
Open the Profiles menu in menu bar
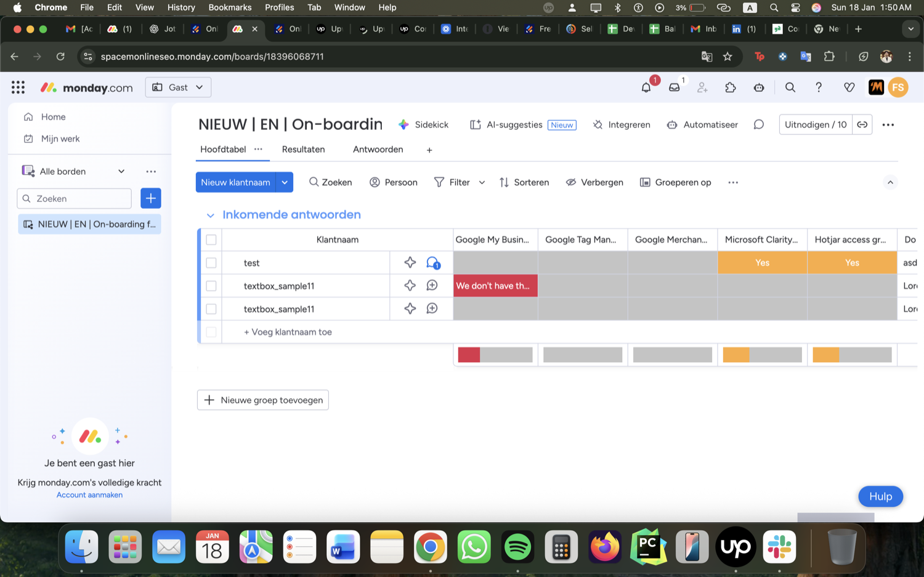click(279, 7)
